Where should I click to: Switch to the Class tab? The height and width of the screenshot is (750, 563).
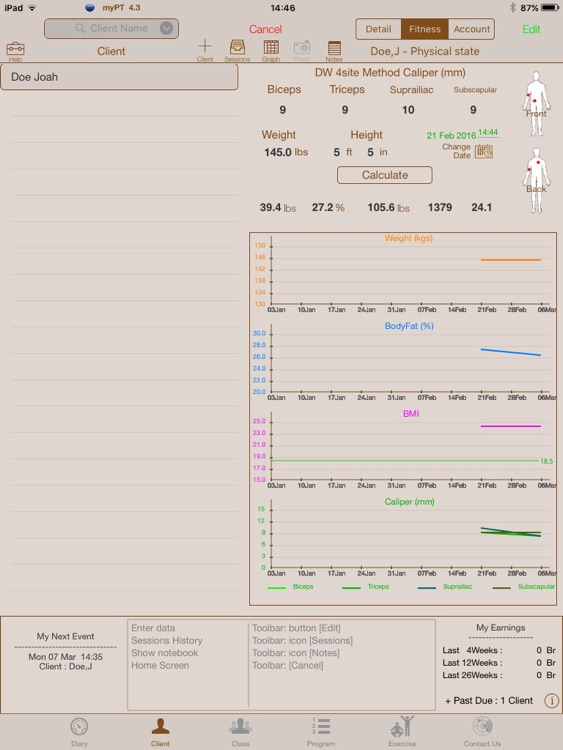(x=240, y=732)
